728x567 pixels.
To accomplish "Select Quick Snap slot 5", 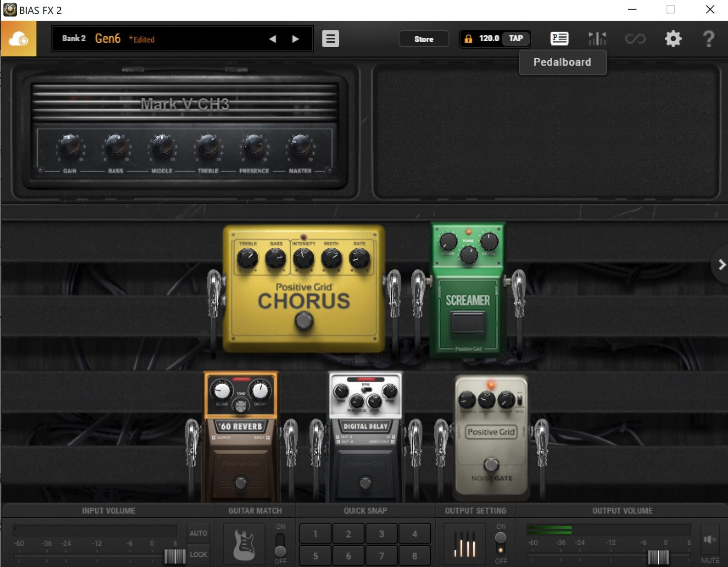I will 315,556.
